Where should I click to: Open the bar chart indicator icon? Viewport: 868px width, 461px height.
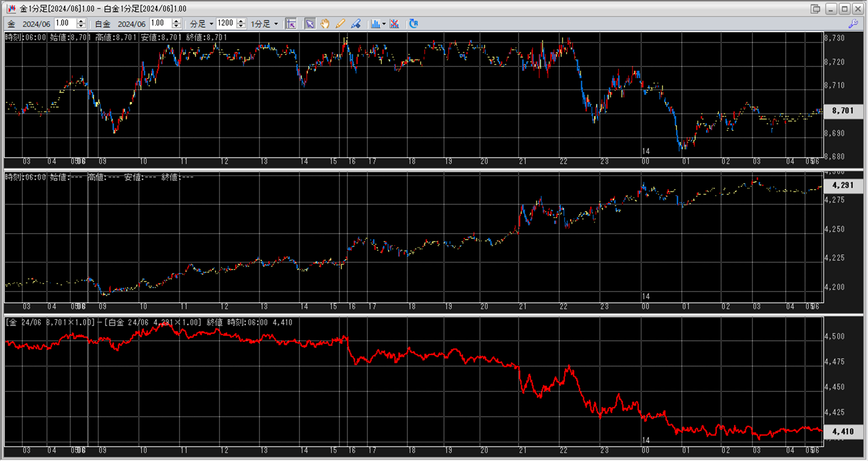375,24
